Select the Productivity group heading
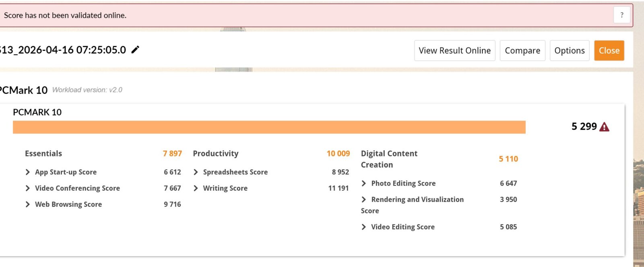Screen dimensions: 644x267 215,154
